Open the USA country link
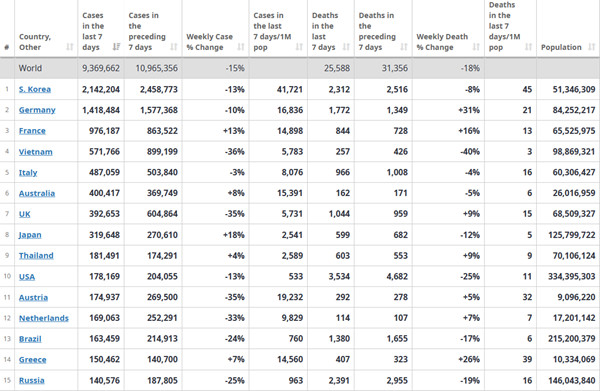The height and width of the screenshot is (391, 600). pyautogui.click(x=27, y=277)
